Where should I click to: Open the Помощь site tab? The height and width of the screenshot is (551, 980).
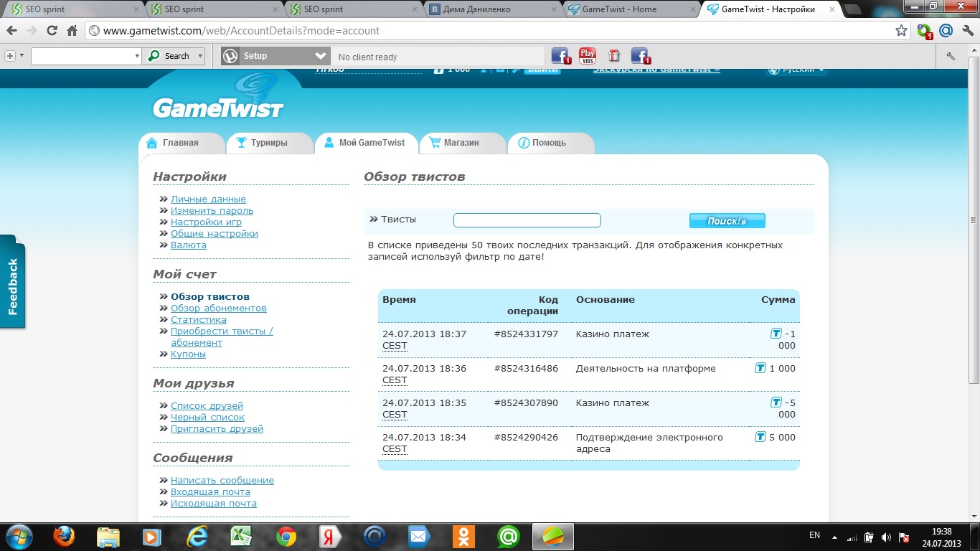pos(550,143)
